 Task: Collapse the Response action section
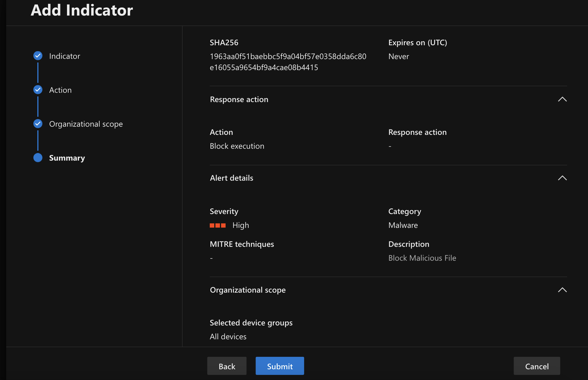(x=562, y=99)
